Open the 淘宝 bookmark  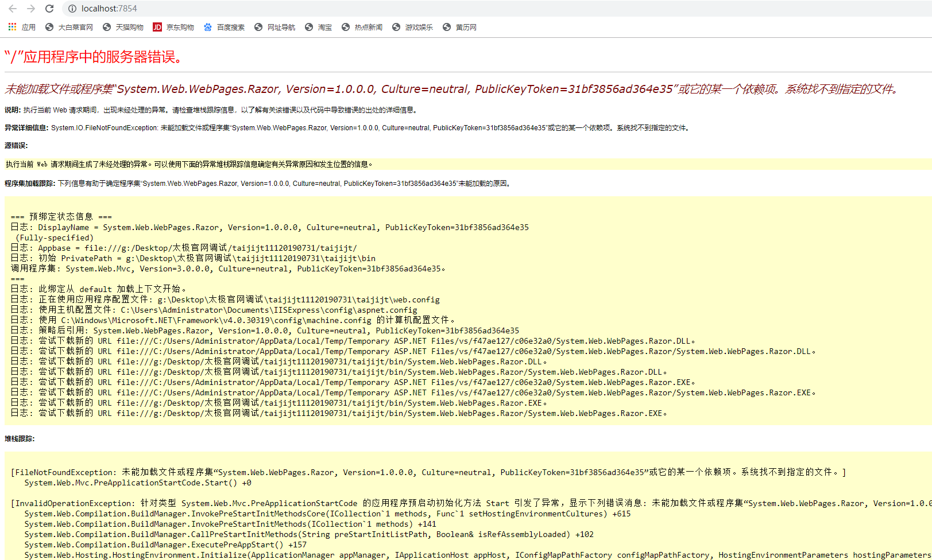coord(318,27)
